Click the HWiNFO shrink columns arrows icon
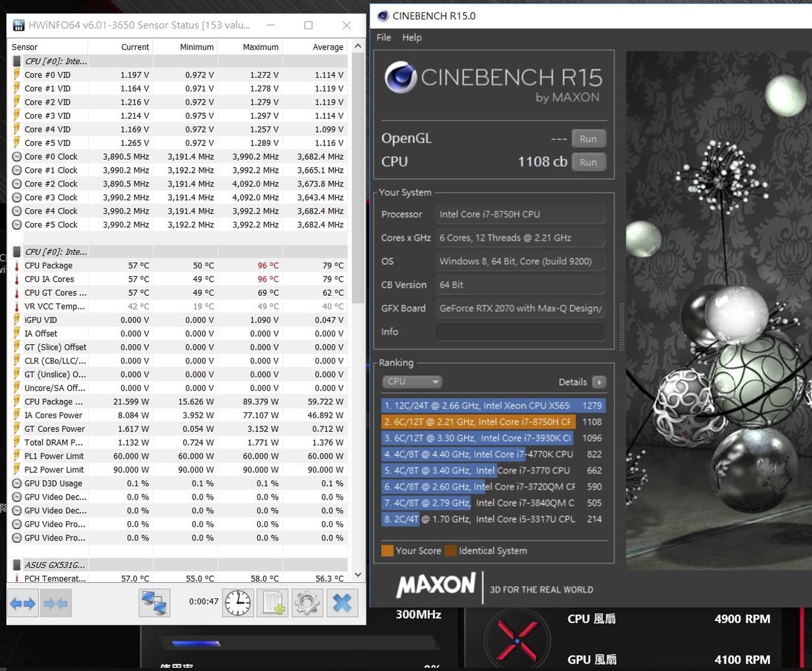This screenshot has width=812, height=671. pyautogui.click(x=55, y=603)
